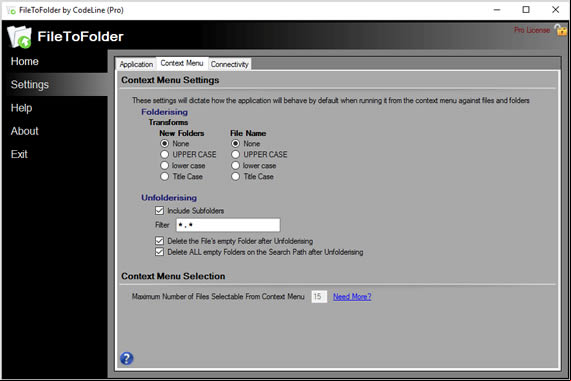
Task: Toggle Include Subfolders checkbox
Action: [159, 211]
